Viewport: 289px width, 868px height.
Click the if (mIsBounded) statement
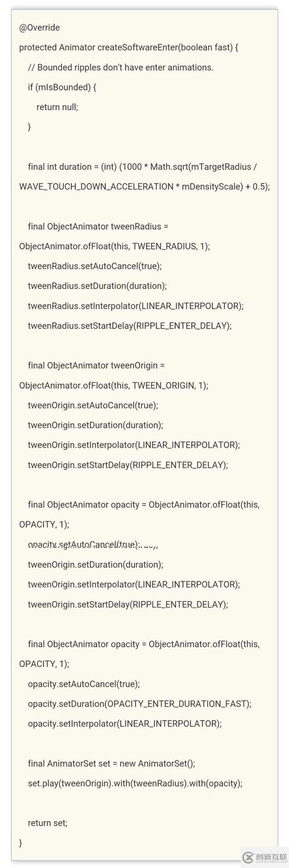[x=62, y=87]
